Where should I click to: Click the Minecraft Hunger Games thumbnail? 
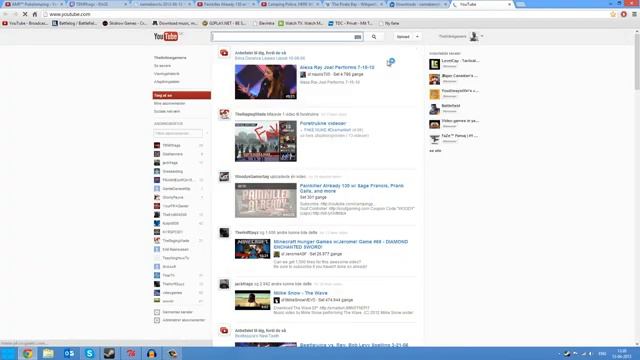pyautogui.click(x=252, y=249)
